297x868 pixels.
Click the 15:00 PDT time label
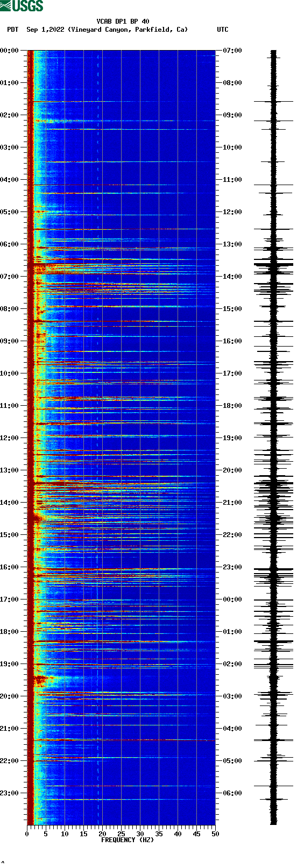click(10, 535)
